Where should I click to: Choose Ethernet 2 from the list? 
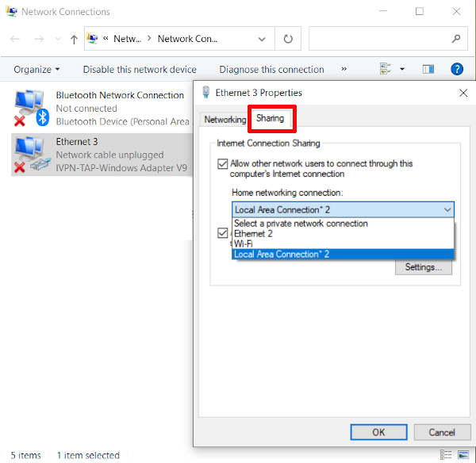click(x=343, y=234)
